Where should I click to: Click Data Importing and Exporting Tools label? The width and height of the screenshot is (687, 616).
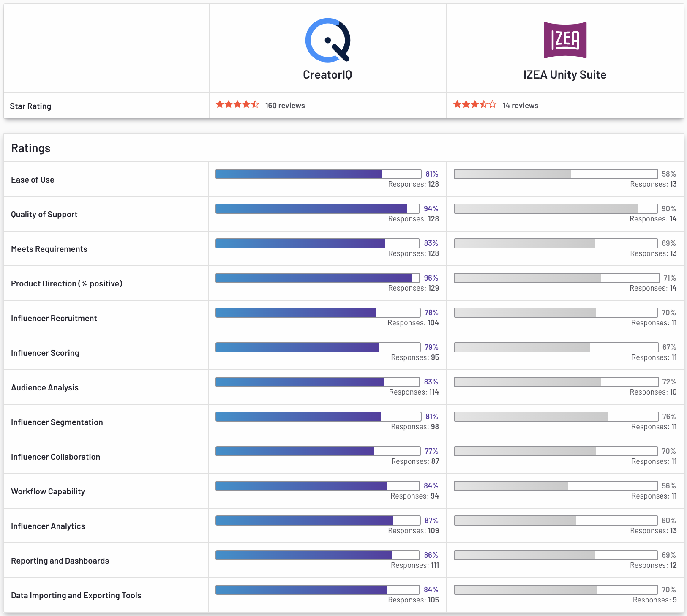pos(76,596)
